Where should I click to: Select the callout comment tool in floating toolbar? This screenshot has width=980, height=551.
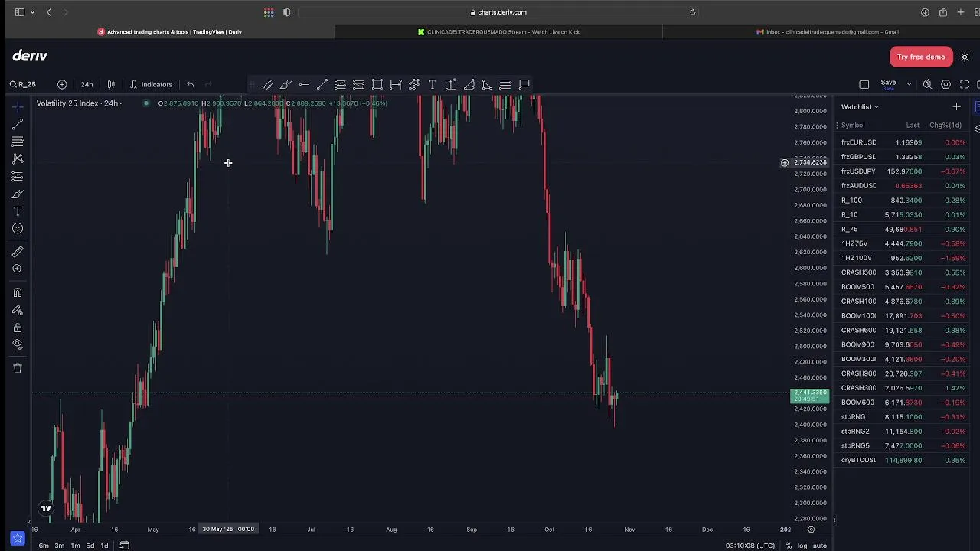click(524, 84)
